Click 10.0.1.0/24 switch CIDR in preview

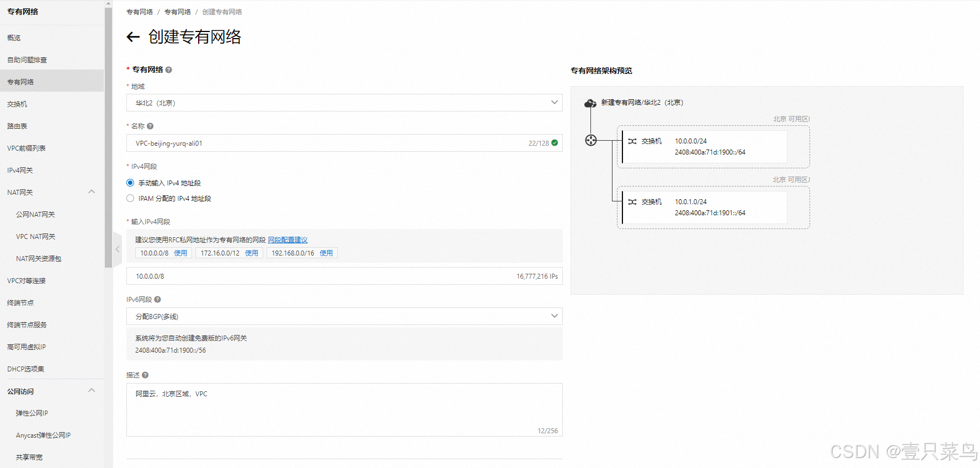(x=691, y=202)
